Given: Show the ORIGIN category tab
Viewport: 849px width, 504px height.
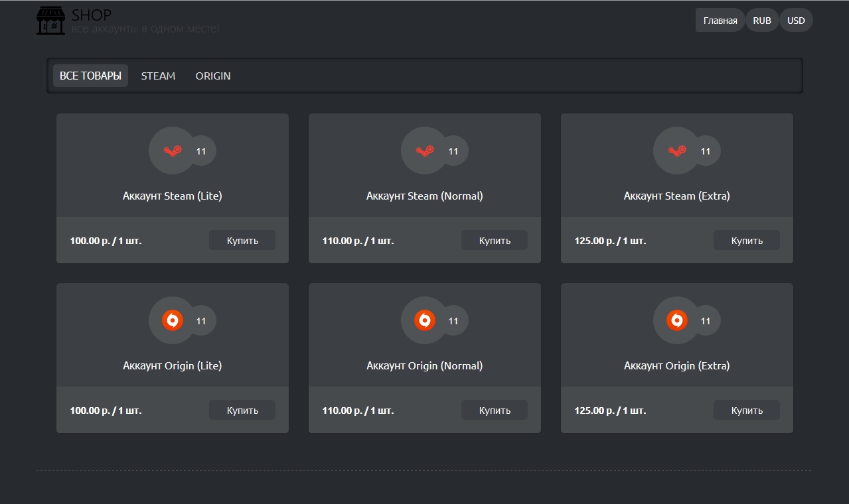Looking at the screenshot, I should click(x=213, y=76).
